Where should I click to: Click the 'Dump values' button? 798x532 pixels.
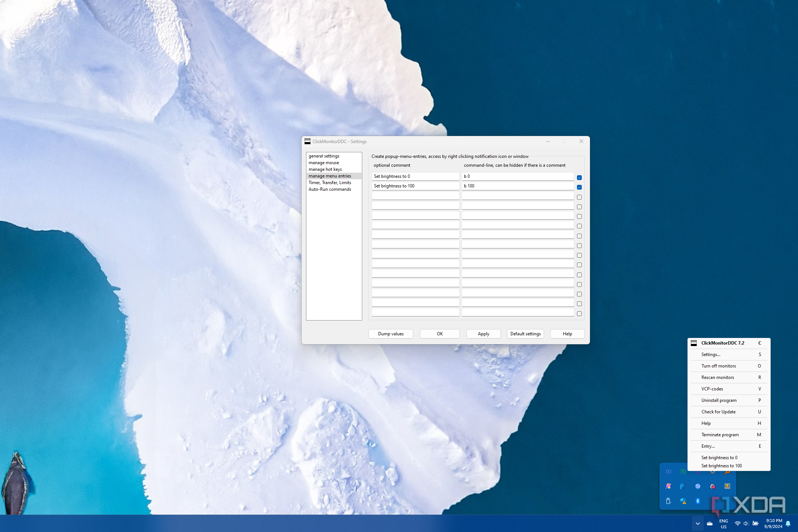click(x=391, y=334)
